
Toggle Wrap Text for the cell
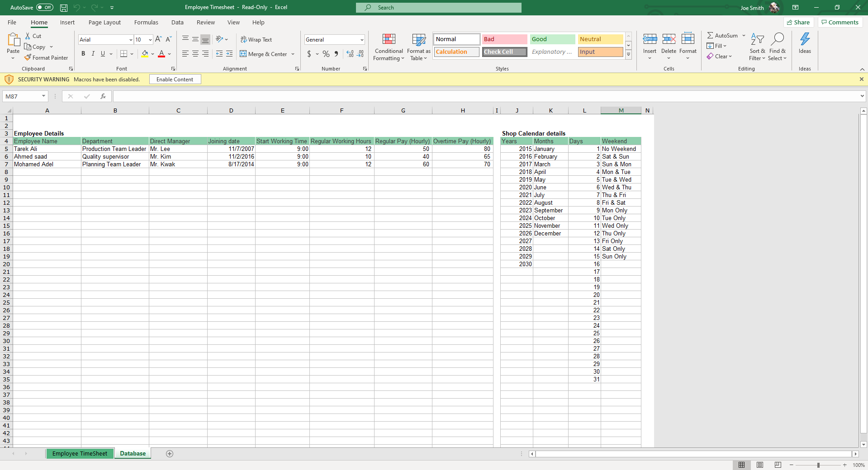pyautogui.click(x=256, y=40)
